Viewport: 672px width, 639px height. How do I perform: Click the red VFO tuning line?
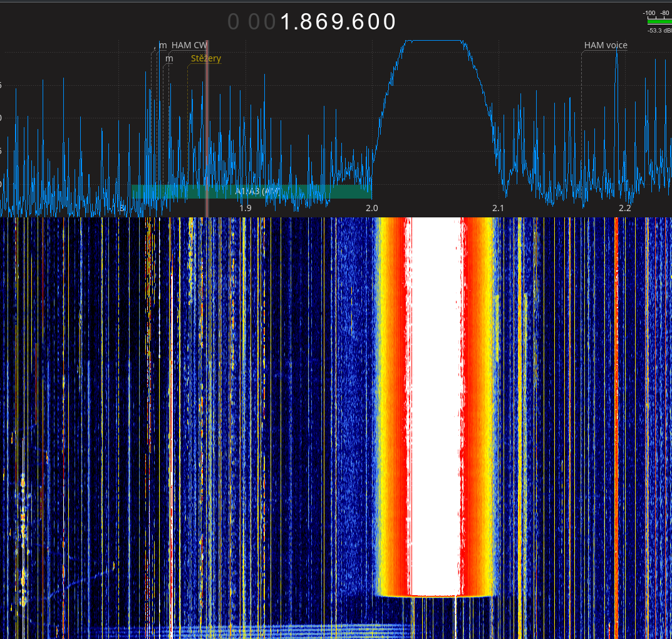click(207, 125)
